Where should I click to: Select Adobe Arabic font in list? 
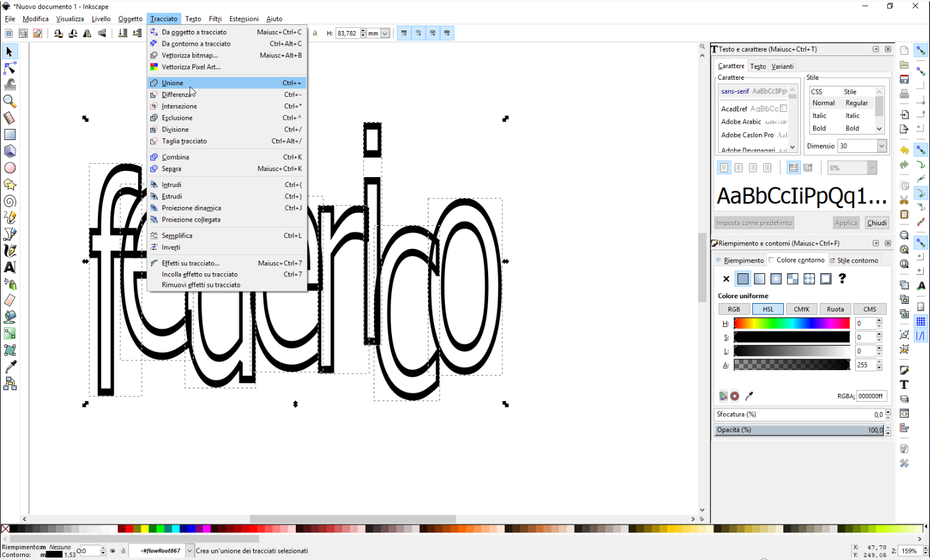point(754,122)
